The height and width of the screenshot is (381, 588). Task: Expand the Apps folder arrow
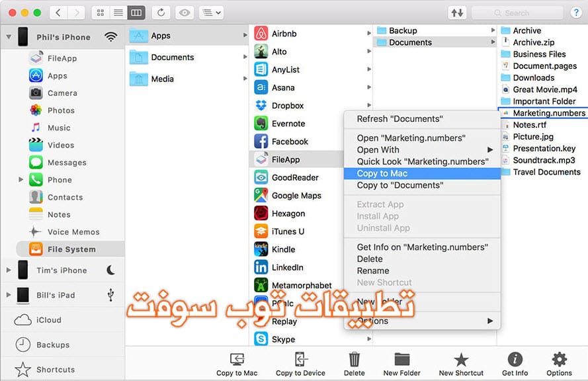(x=245, y=35)
